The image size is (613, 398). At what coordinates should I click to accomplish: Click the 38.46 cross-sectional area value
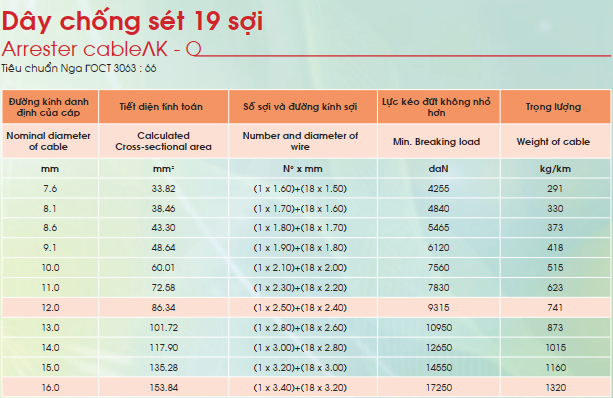[x=163, y=208]
